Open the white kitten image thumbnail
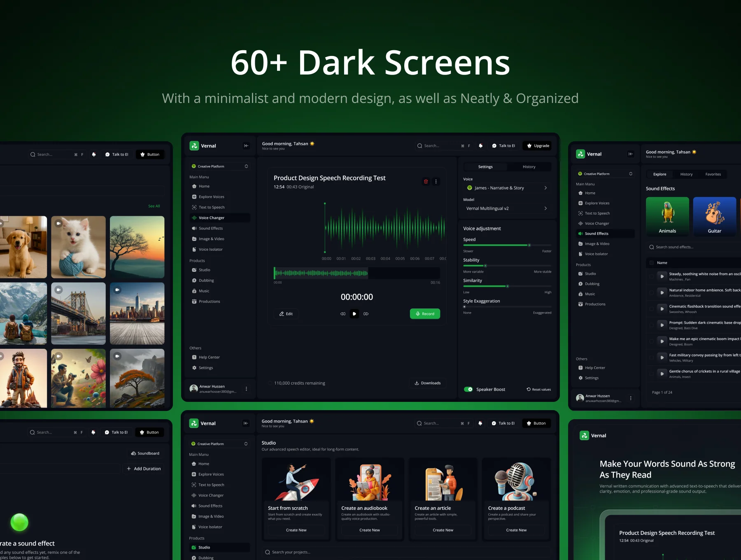741x560 pixels. click(78, 247)
